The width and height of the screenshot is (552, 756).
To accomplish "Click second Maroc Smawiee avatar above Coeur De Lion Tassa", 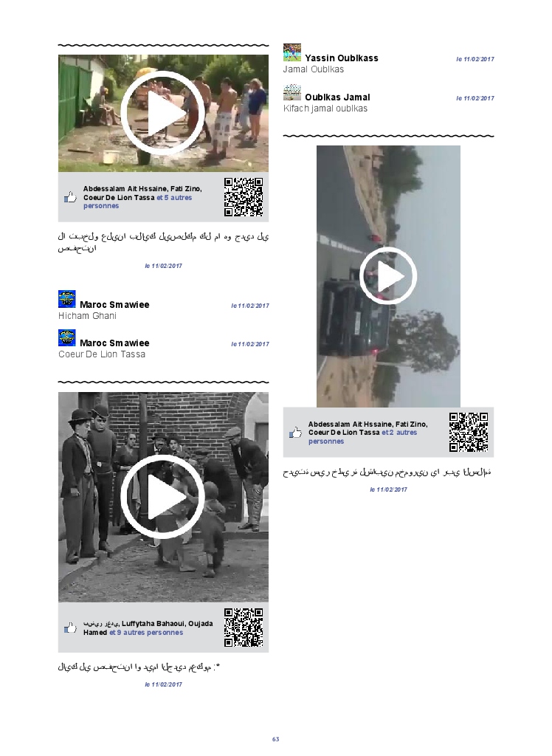I will [x=67, y=338].
